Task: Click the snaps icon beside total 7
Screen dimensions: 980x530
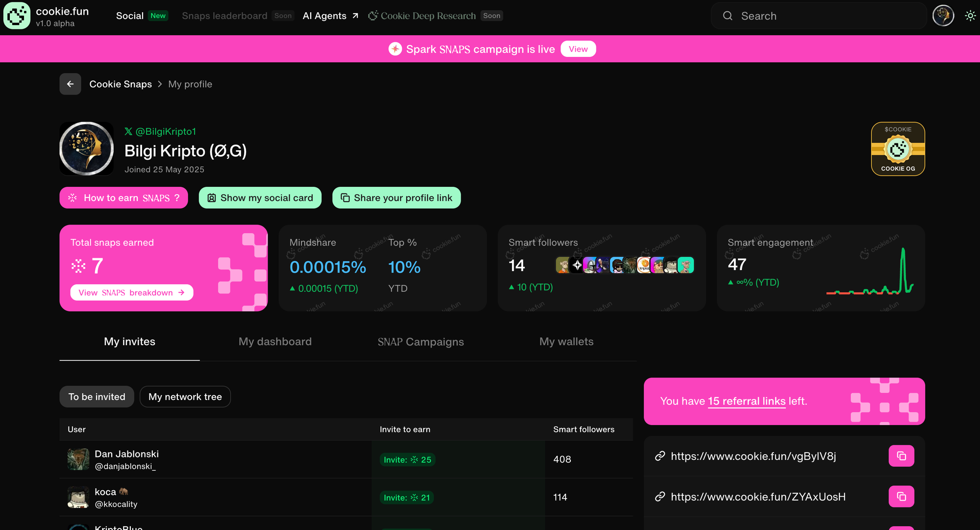Action: click(x=78, y=266)
